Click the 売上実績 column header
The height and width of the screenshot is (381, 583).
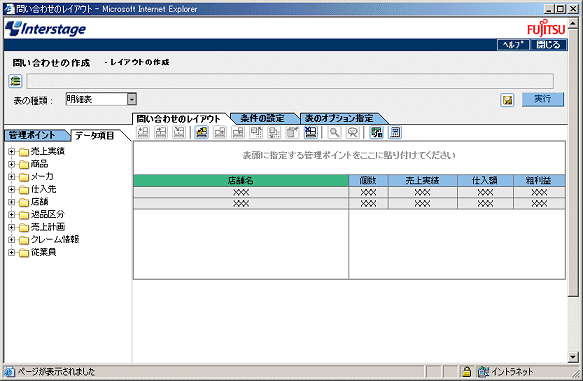[x=422, y=181]
